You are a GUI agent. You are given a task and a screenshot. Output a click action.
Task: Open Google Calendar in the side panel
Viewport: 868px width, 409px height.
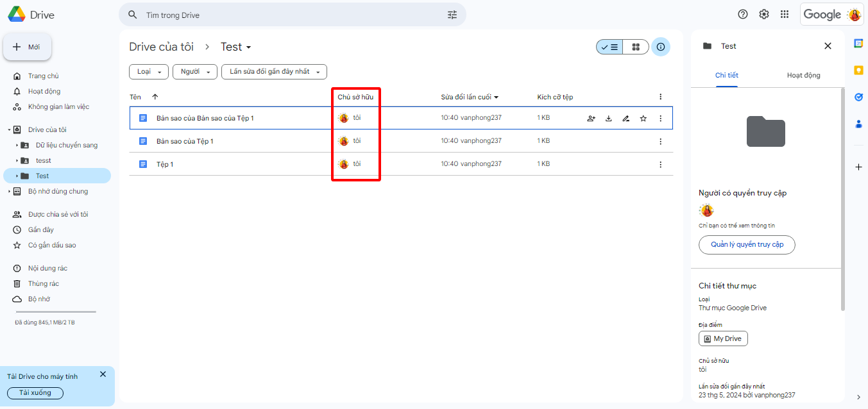coord(858,43)
